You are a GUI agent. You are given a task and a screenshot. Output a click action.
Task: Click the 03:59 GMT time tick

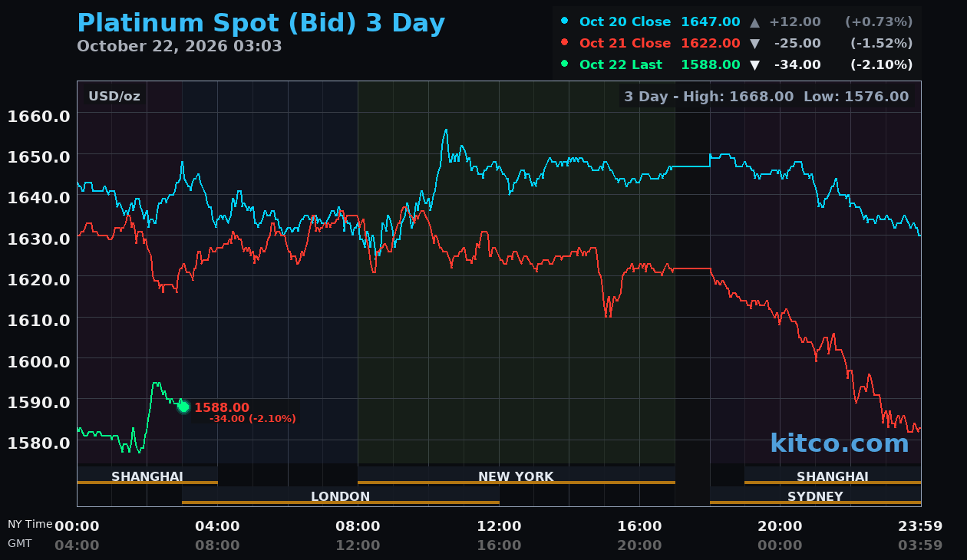click(920, 545)
